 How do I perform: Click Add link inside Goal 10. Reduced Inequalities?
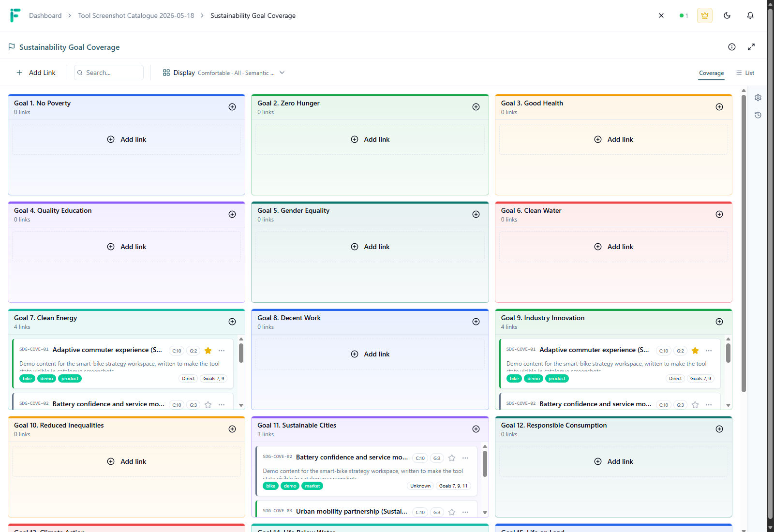tap(126, 461)
